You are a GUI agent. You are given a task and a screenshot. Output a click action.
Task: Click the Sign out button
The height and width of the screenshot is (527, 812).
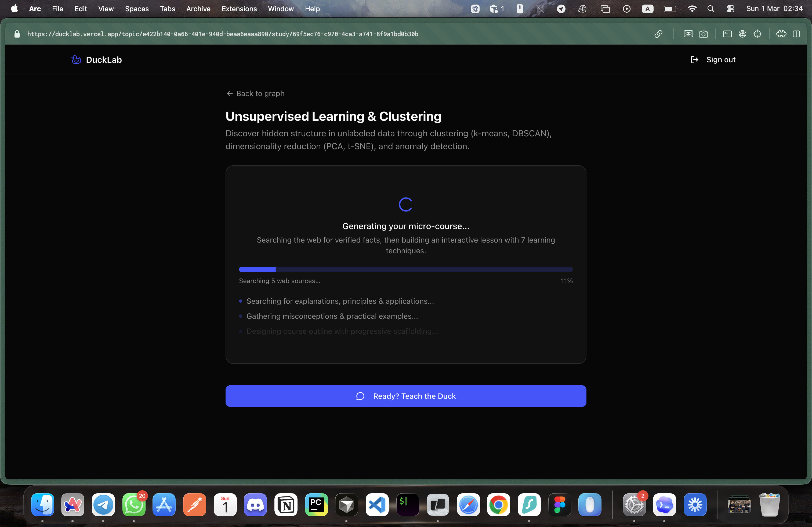(x=713, y=60)
